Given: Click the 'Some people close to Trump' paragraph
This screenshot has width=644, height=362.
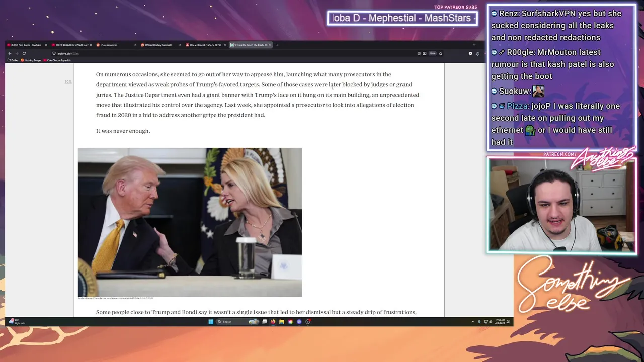Looking at the screenshot, I should [x=256, y=312].
